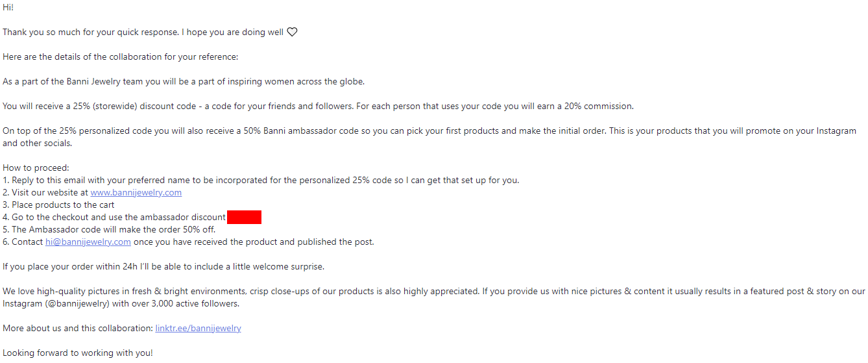868x363 pixels.
Task: Click the "inspiring women across the globe" sentence
Action: [x=184, y=81]
